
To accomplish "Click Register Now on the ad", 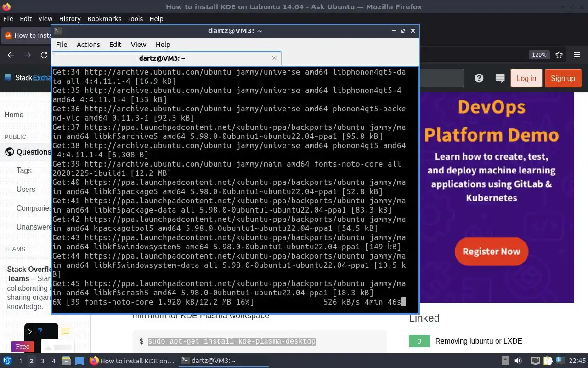I will click(x=491, y=252).
